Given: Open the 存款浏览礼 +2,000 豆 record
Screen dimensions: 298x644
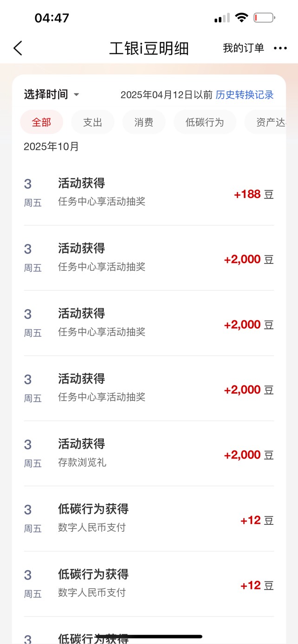Looking at the screenshot, I should click(x=149, y=453).
